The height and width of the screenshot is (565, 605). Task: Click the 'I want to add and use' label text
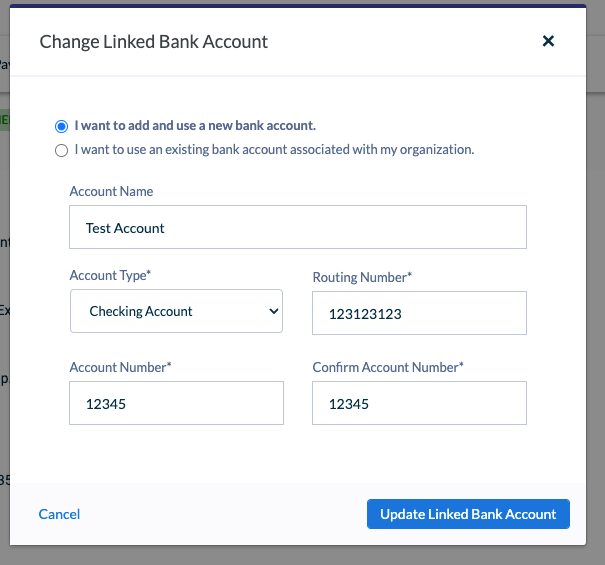[x=135, y=126]
